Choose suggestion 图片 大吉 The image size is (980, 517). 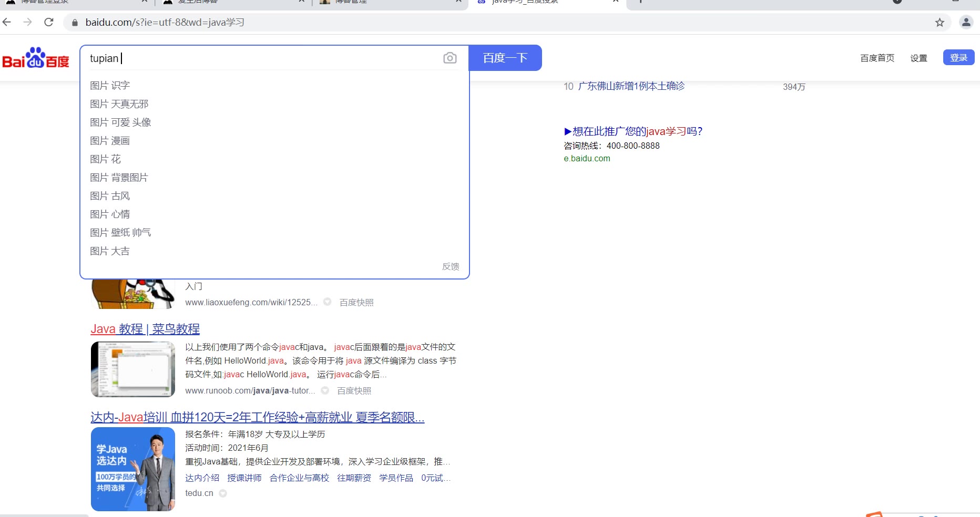274,251
